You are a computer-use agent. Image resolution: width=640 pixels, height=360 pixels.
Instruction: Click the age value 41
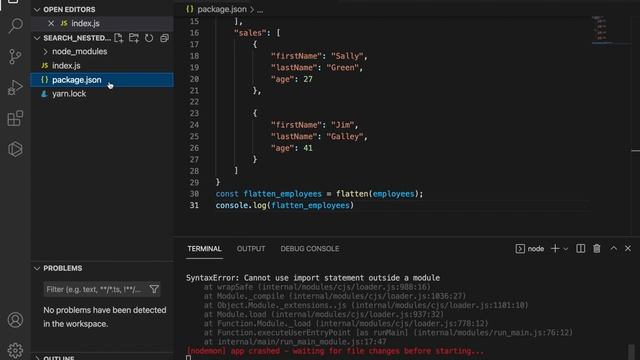coord(308,148)
